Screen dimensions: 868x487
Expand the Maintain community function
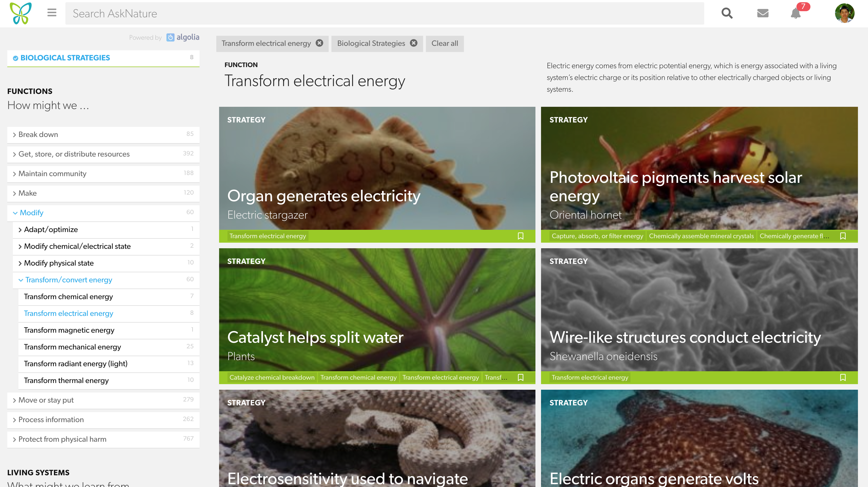(103, 174)
